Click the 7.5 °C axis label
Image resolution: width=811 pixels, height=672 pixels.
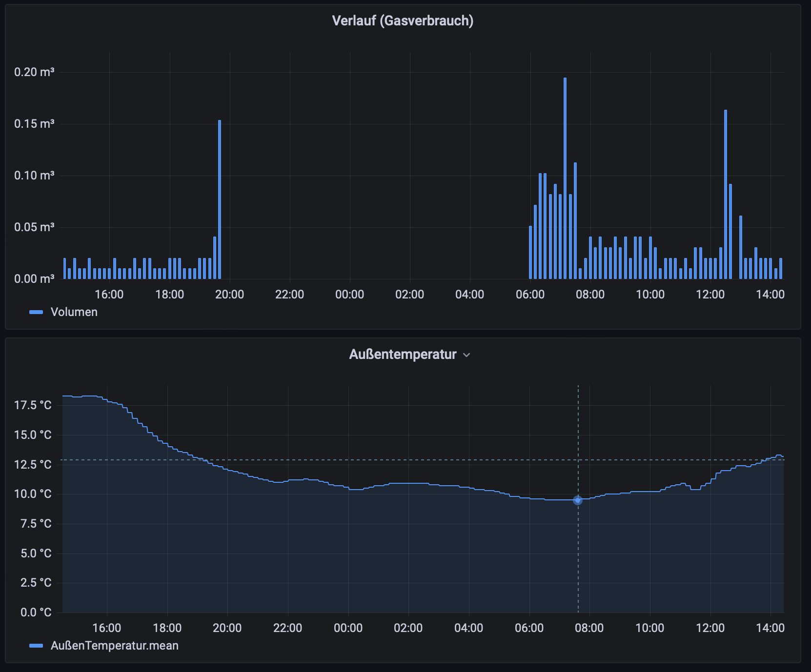click(36, 524)
